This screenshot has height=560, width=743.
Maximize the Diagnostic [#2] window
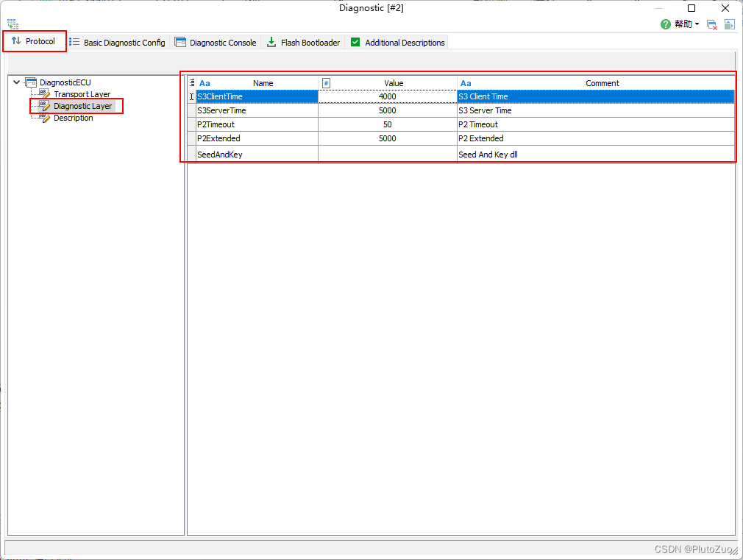692,8
